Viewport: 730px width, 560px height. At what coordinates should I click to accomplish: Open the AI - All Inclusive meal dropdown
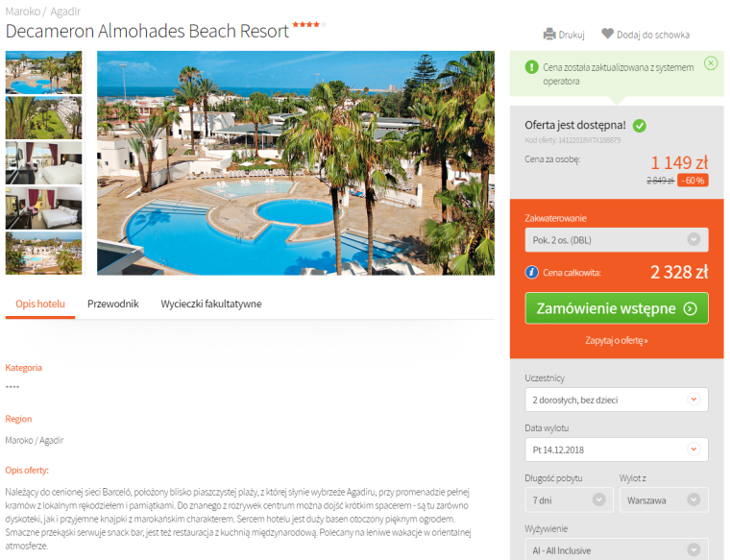pos(617,549)
